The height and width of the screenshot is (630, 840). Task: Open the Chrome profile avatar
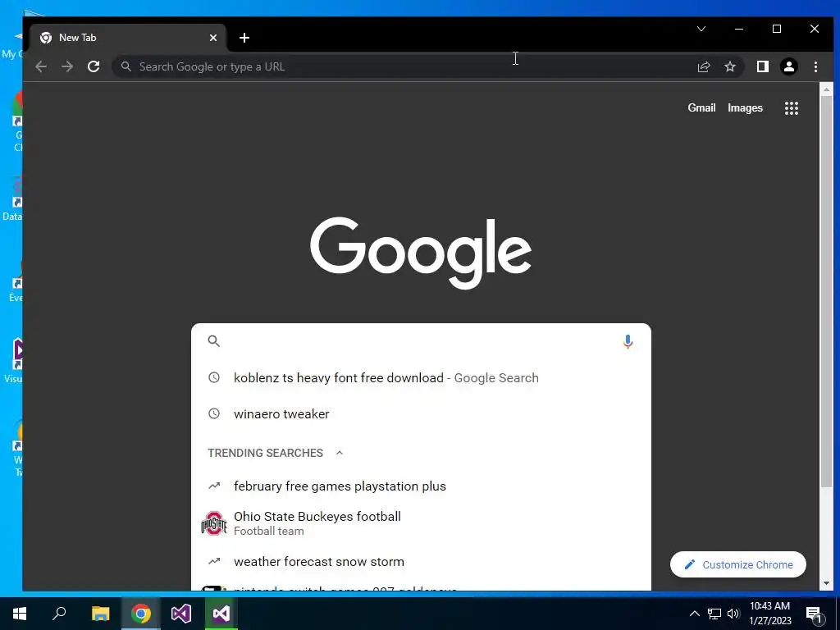(788, 66)
